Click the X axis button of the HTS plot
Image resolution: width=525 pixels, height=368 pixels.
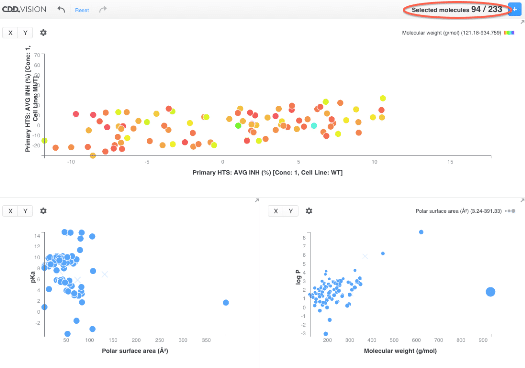(x=10, y=33)
